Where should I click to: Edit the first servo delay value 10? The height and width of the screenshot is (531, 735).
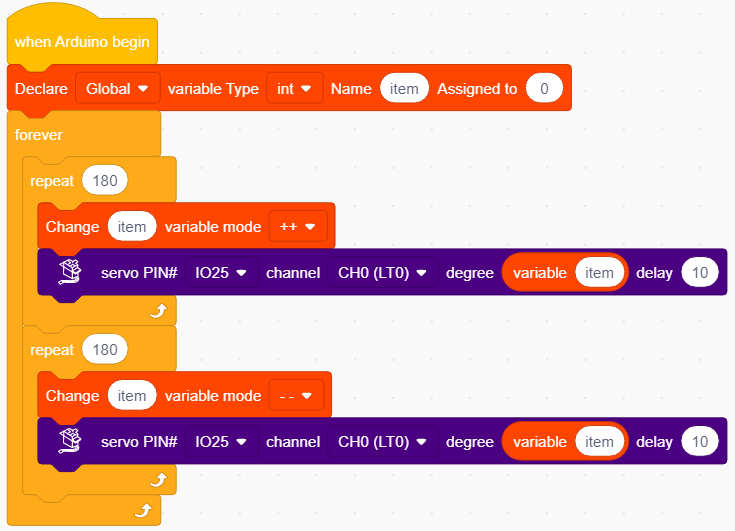pos(700,272)
